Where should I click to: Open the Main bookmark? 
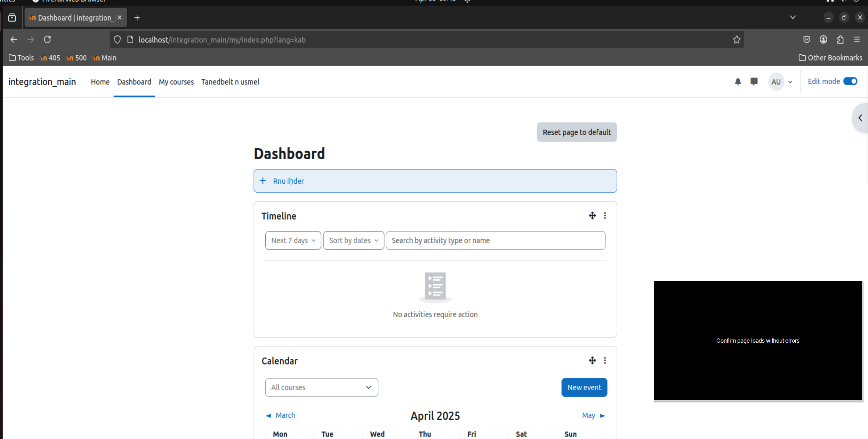(105, 58)
